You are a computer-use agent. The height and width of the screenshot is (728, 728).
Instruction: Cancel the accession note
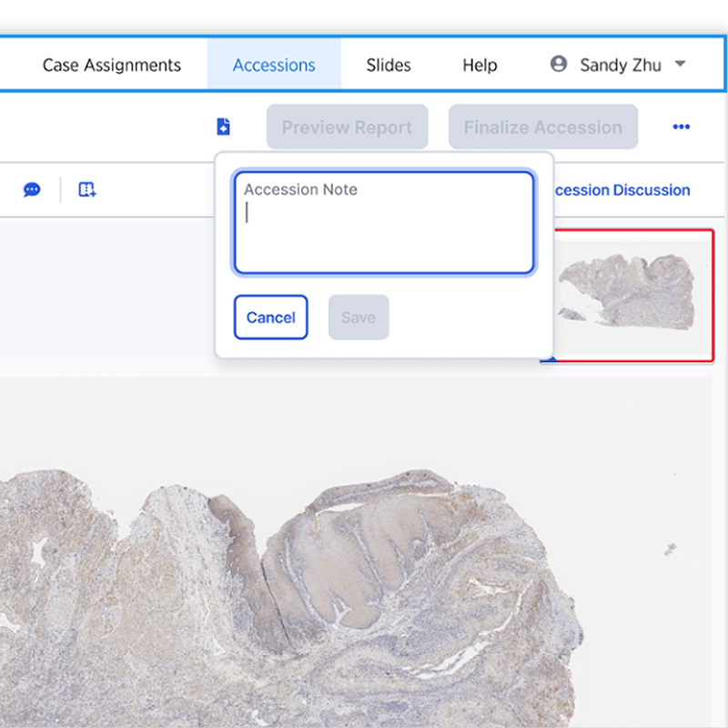click(270, 318)
